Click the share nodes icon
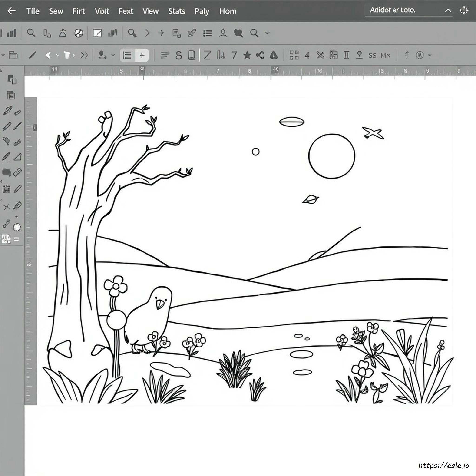This screenshot has height=476, width=476. pos(260,55)
